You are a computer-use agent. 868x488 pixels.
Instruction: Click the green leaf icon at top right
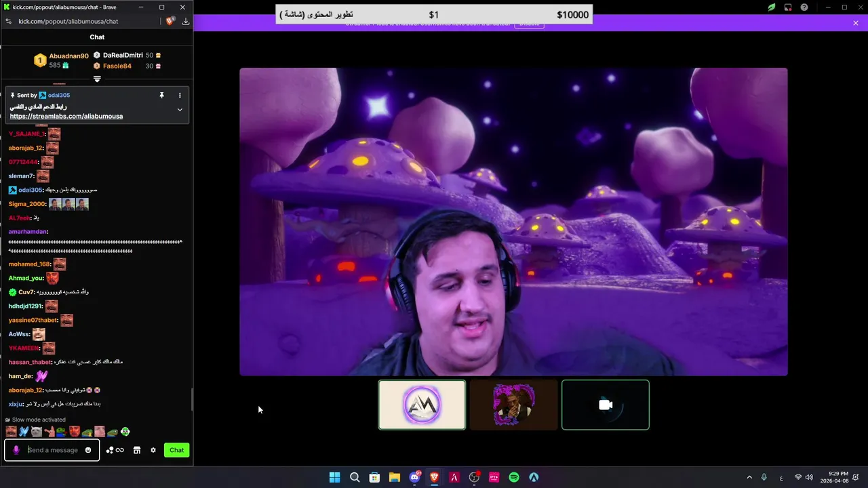click(x=772, y=7)
